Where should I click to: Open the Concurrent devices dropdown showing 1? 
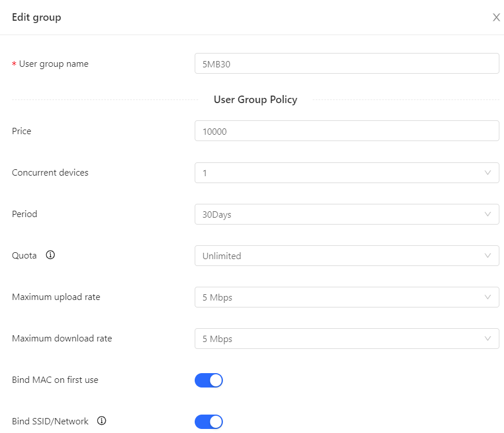347,173
